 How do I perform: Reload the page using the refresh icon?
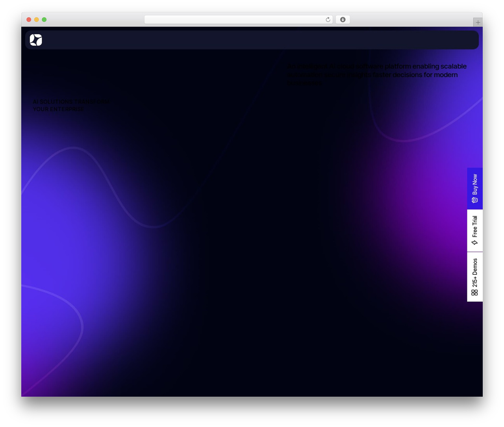pos(328,20)
